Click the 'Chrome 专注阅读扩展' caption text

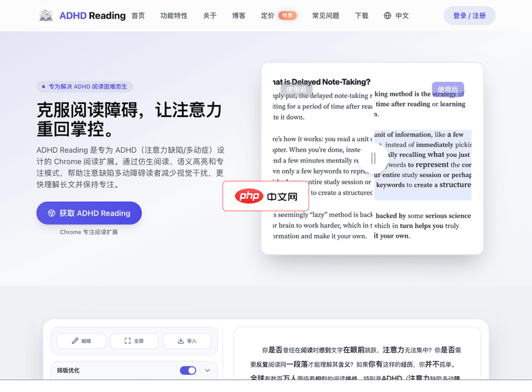(89, 232)
